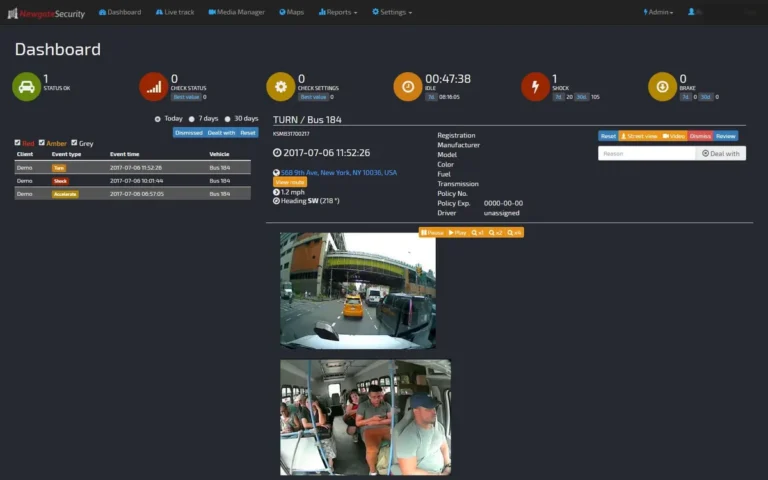The image size is (768, 480).
Task: Click the speed icon beside 1.2 mph
Action: point(276,192)
